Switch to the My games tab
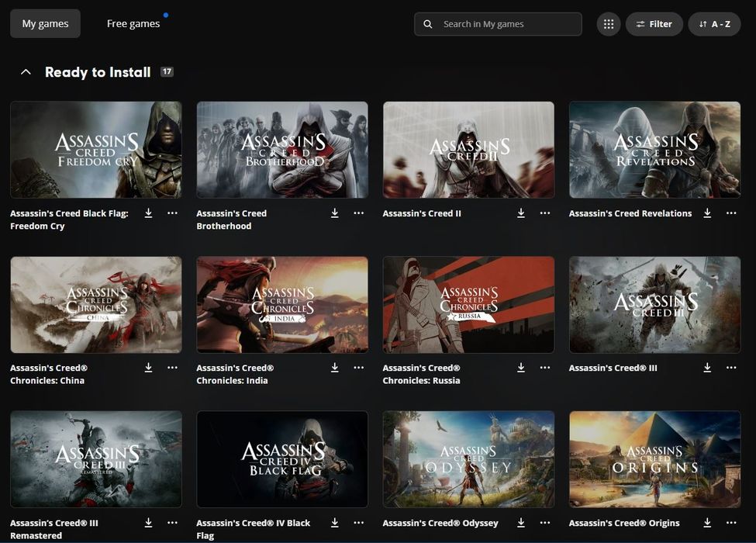 click(45, 23)
